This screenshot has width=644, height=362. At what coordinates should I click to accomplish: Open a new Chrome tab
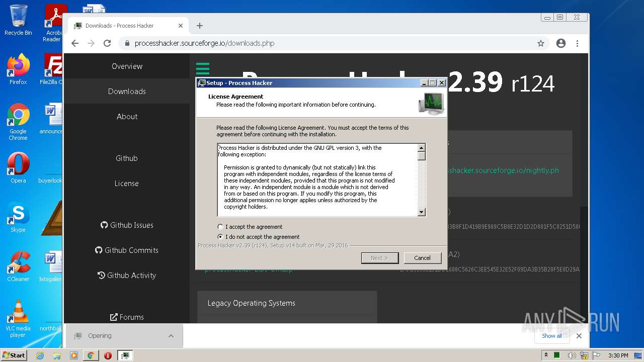(x=200, y=26)
